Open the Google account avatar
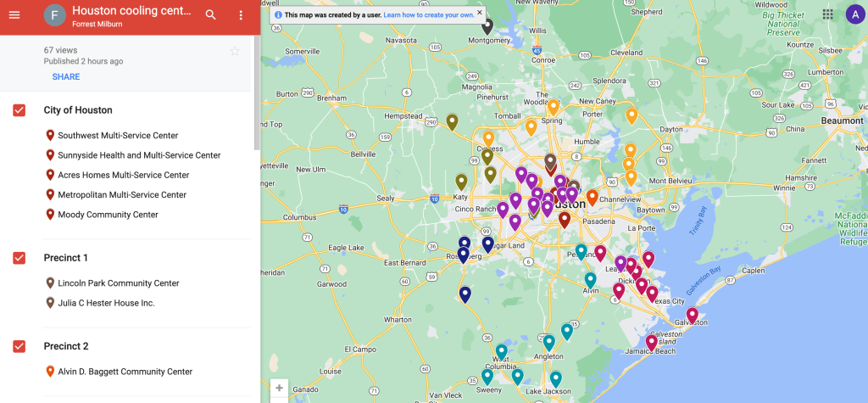Image resolution: width=868 pixels, height=403 pixels. pyautogui.click(x=853, y=14)
